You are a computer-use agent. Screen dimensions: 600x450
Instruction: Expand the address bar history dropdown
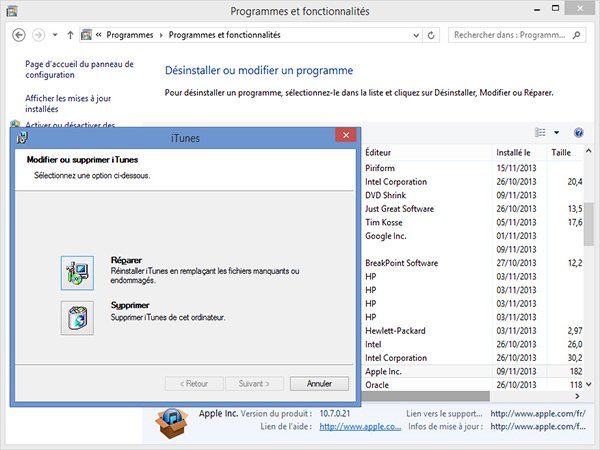click(x=416, y=36)
